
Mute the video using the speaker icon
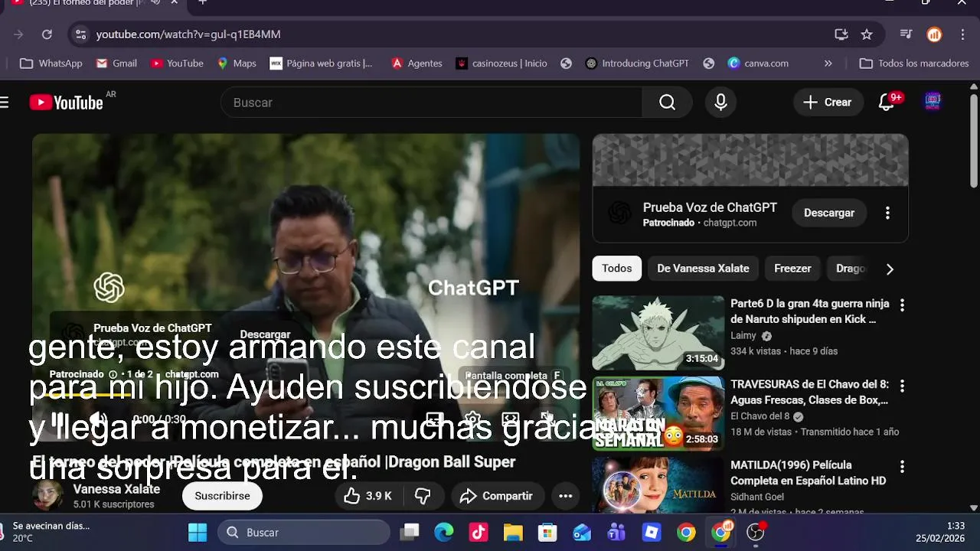pos(97,419)
